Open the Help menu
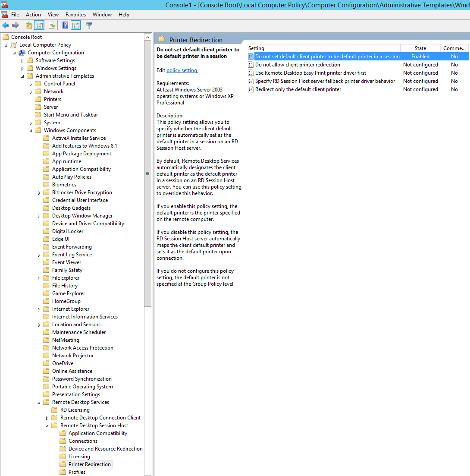470x476 pixels. (124, 15)
